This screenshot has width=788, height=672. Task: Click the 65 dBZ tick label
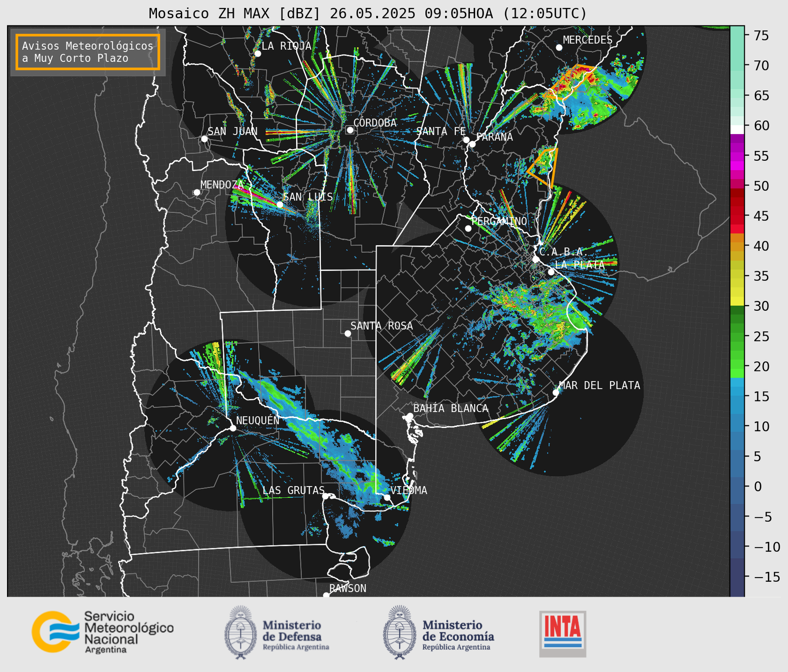(760, 96)
